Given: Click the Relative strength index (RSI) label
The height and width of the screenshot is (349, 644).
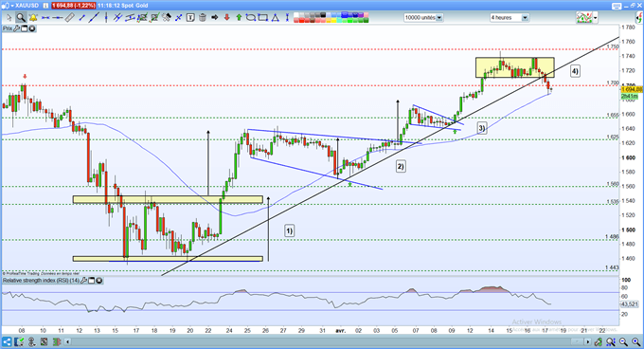Looking at the screenshot, I should 41,281.
